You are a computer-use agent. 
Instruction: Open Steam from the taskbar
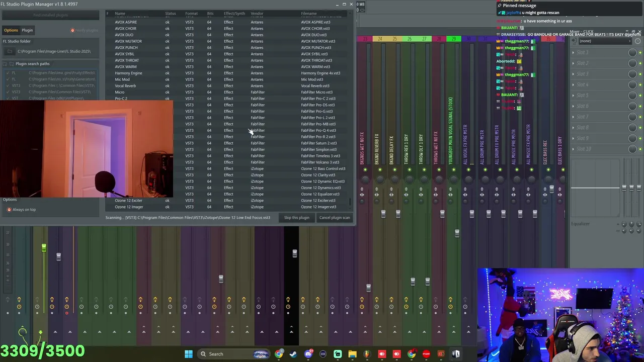(293, 354)
